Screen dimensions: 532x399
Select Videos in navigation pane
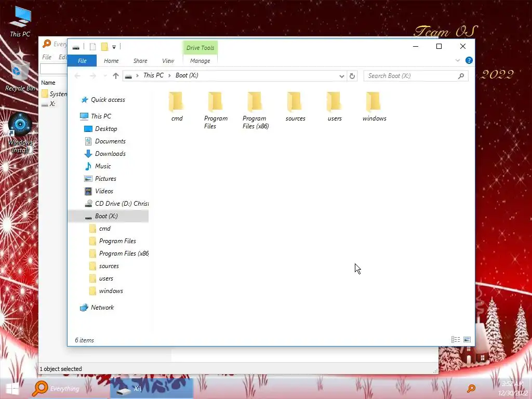point(104,191)
